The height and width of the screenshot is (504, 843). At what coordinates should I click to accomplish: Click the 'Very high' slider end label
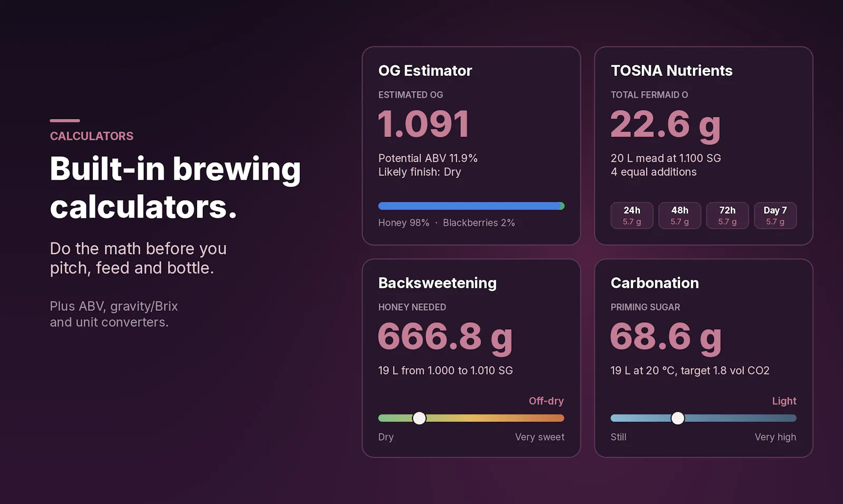[775, 437]
